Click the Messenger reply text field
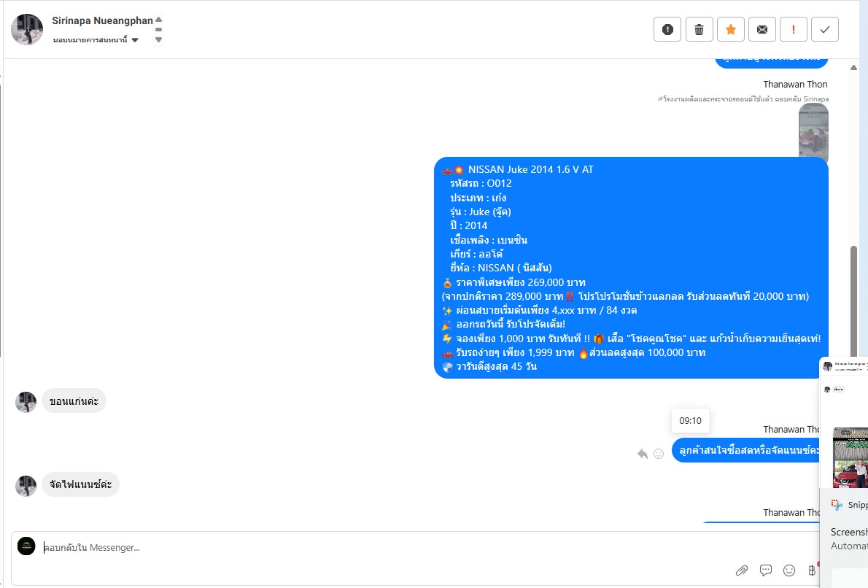This screenshot has width=868, height=588. click(x=387, y=548)
